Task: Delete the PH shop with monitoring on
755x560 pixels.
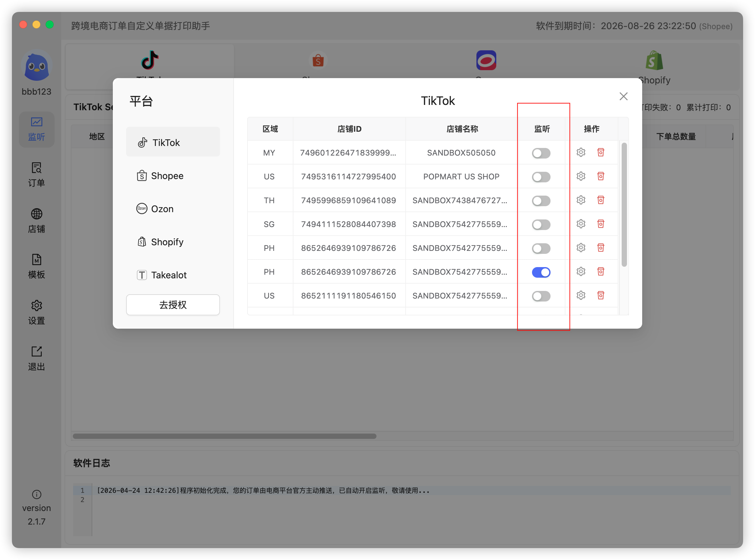Action: tap(600, 271)
